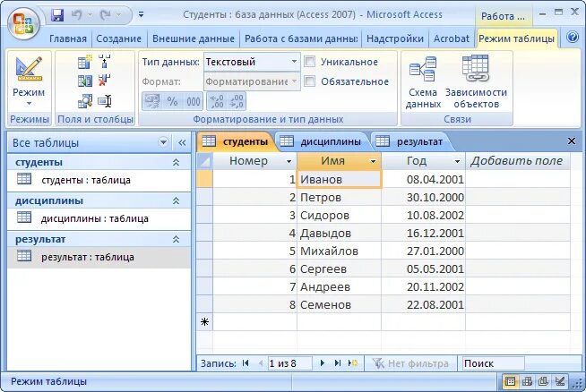Click the round Office button
586x392 pixels.
tap(23, 23)
